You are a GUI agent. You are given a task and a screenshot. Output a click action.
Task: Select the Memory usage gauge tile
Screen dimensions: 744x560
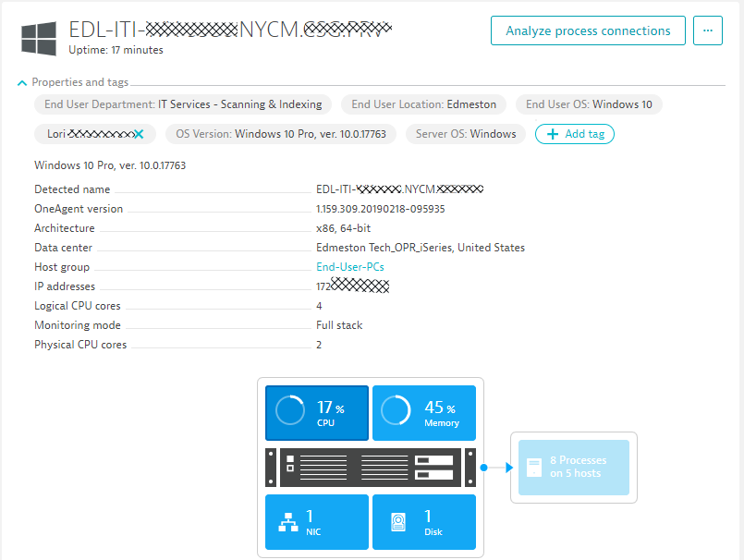click(423, 412)
